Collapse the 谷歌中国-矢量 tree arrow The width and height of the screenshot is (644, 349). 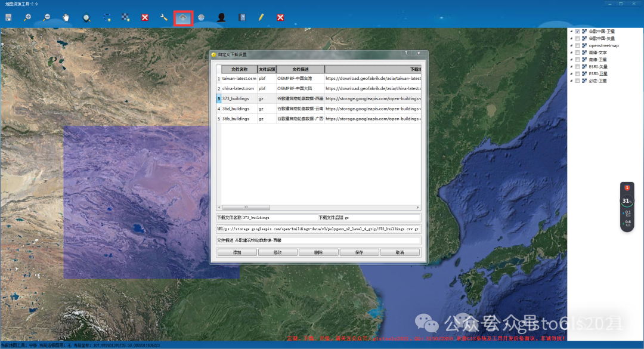(571, 38)
